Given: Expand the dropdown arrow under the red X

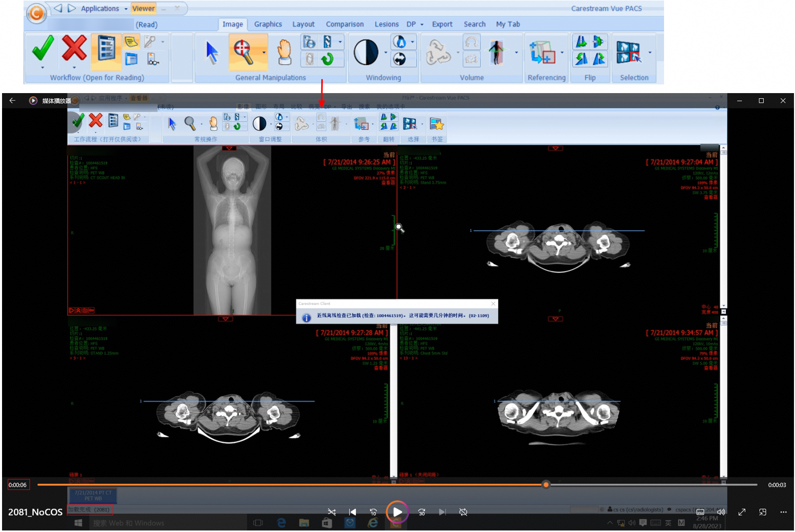Looking at the screenshot, I should click(74, 68).
